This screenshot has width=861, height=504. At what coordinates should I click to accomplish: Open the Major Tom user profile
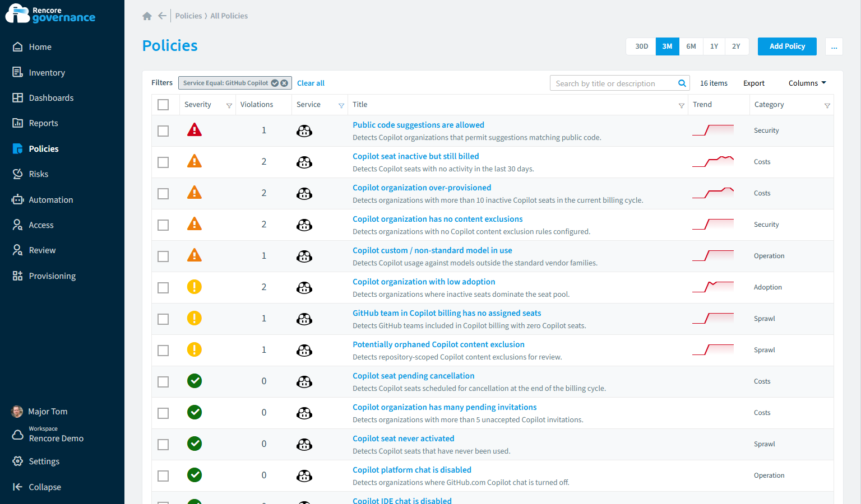(39, 412)
